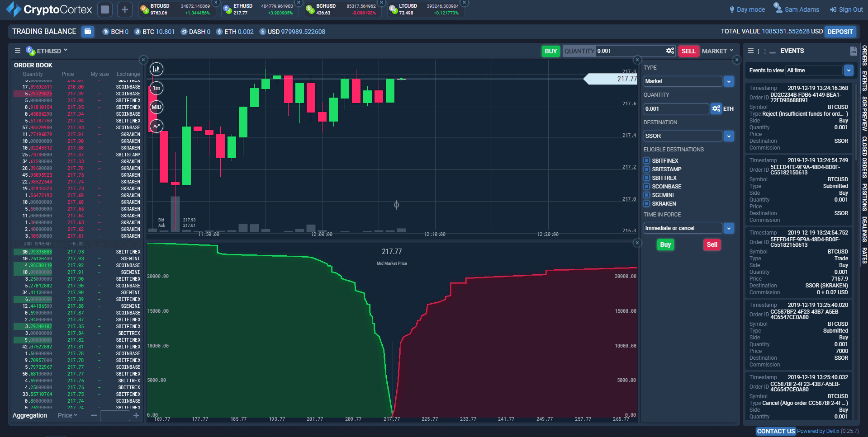The width and height of the screenshot is (868, 437).
Task: Click the BTC 10.801 balance
Action: [x=154, y=32]
